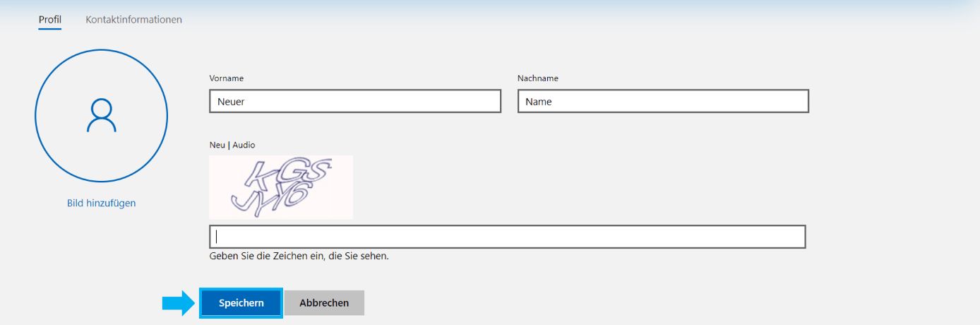Click into the captcha text entry field
This screenshot has height=325, width=980.
(x=507, y=237)
